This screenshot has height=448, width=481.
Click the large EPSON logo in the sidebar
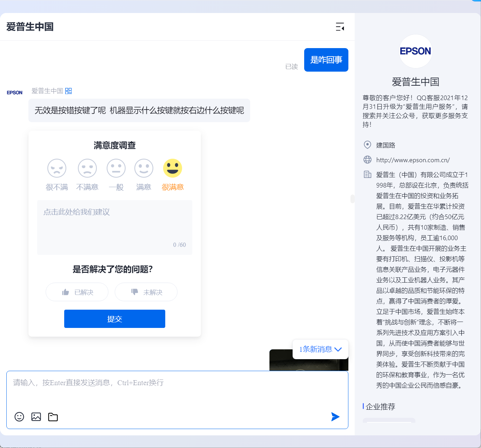click(x=416, y=51)
